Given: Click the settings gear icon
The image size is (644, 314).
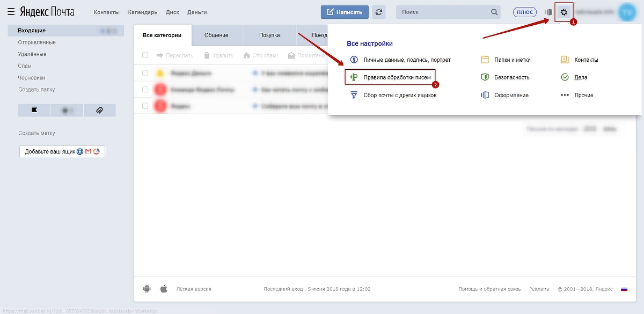Looking at the screenshot, I should [563, 12].
